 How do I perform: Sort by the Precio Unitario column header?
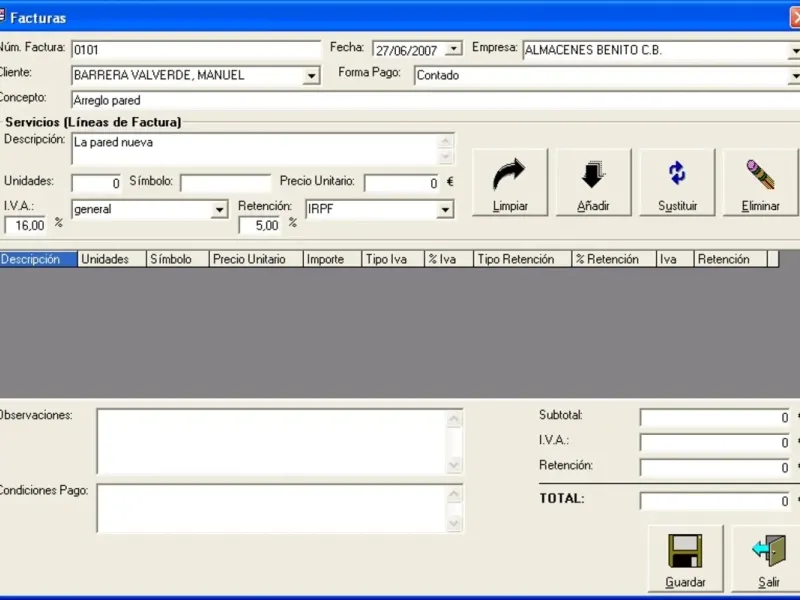[255, 259]
